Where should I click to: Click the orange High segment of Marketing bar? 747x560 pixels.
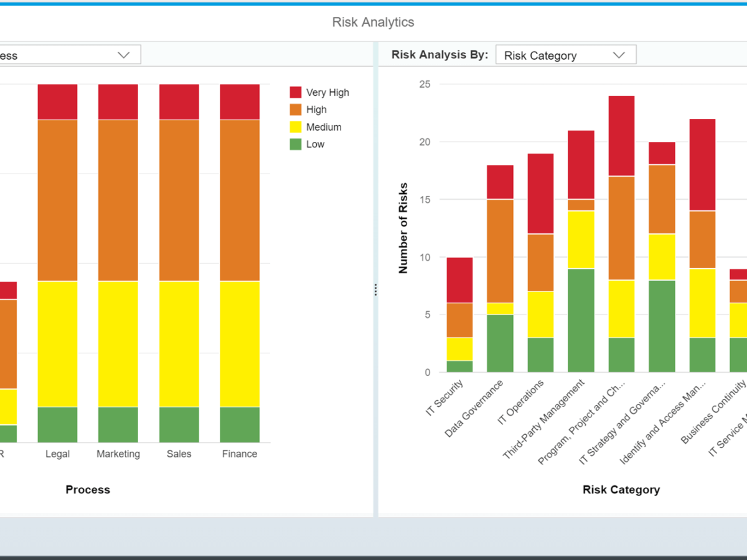pos(118,200)
